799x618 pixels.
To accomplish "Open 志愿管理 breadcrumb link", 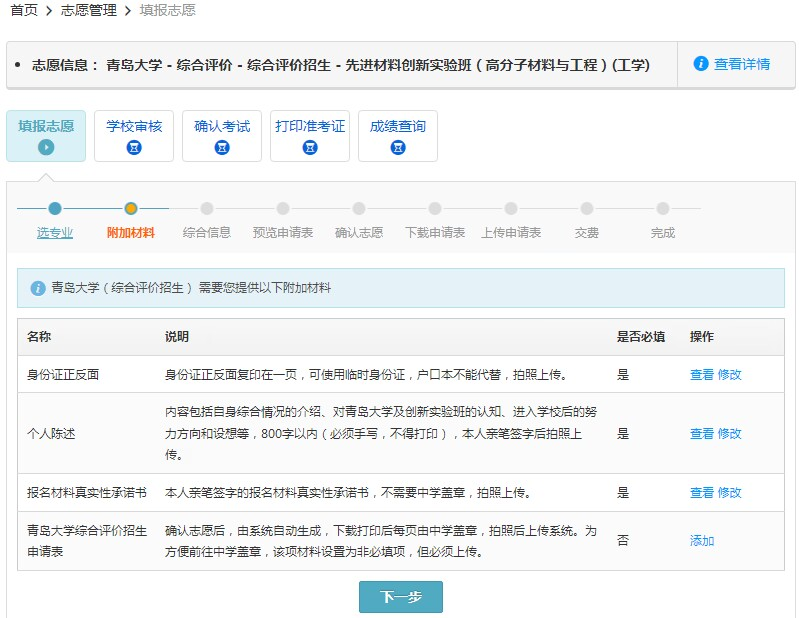I will pos(89,10).
